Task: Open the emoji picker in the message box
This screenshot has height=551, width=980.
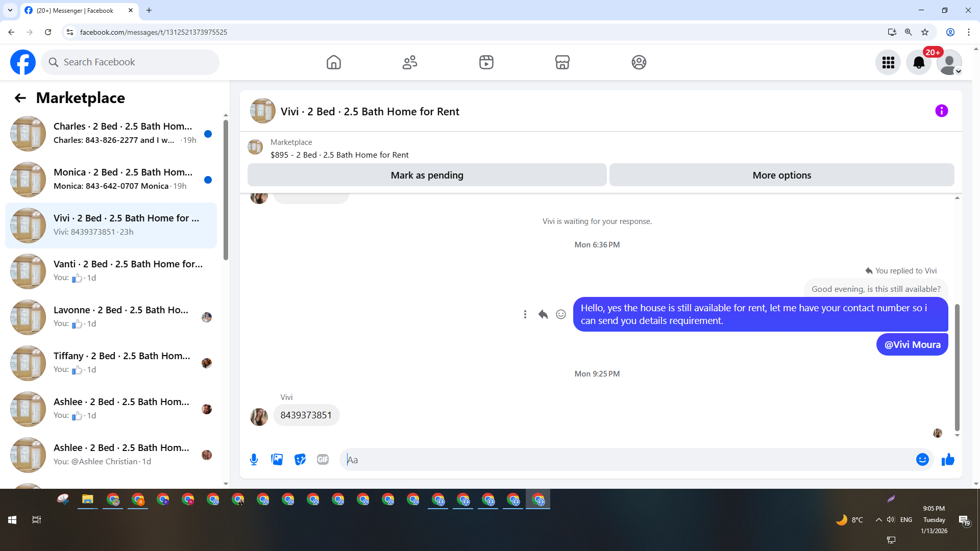Action: [922, 460]
